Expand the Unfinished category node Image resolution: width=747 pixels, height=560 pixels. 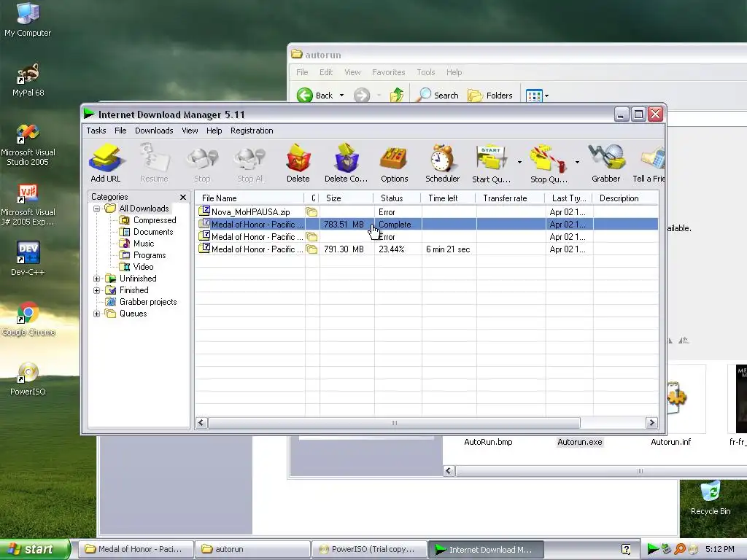point(97,279)
